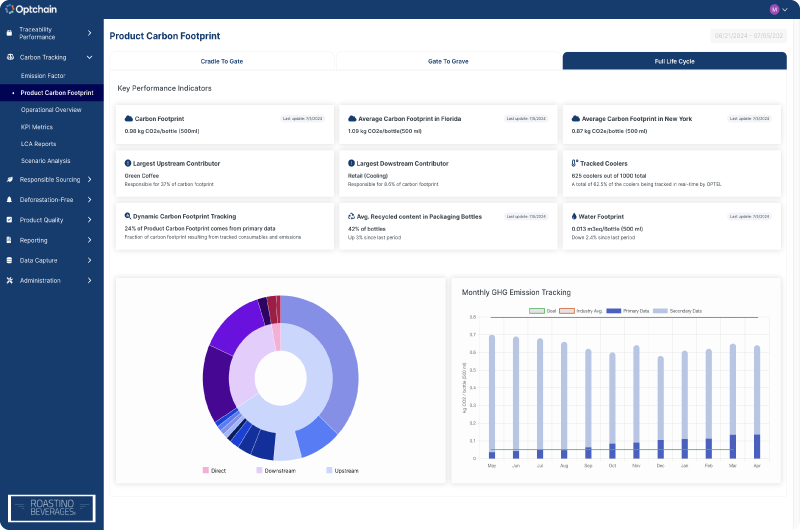Click the Responsible Sourcing leaf icon

[x=9, y=180]
